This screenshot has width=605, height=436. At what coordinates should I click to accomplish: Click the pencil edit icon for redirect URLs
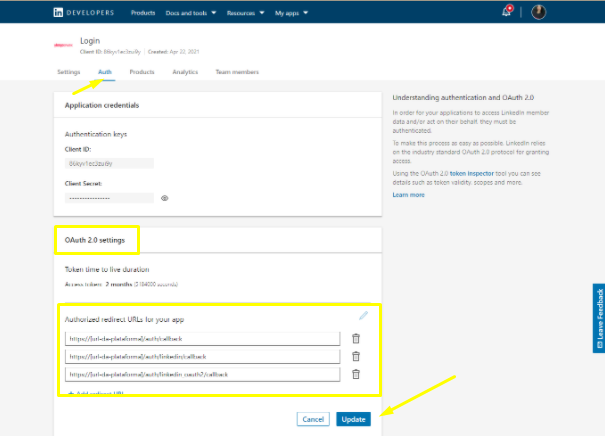[x=363, y=316]
